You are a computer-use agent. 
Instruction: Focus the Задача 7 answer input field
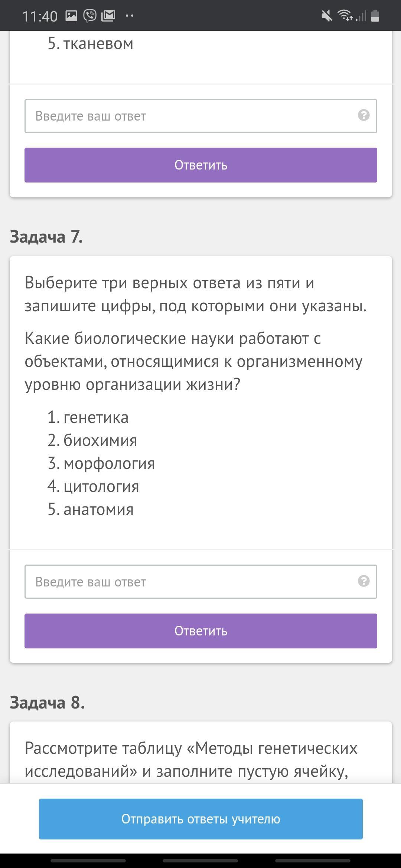[201, 582]
